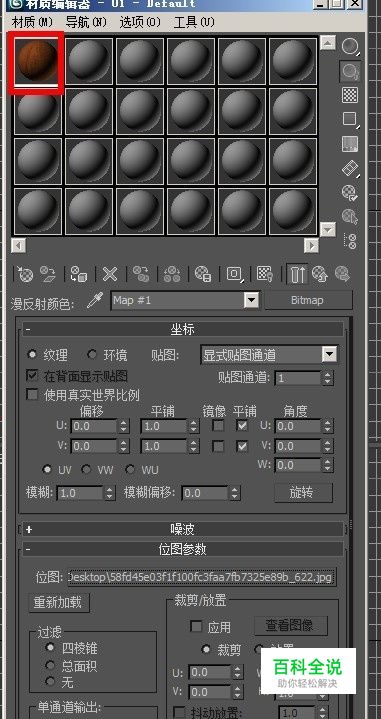Click the 模糊偏移 value field
Image resolution: width=381 pixels, height=719 pixels.
tap(205, 493)
